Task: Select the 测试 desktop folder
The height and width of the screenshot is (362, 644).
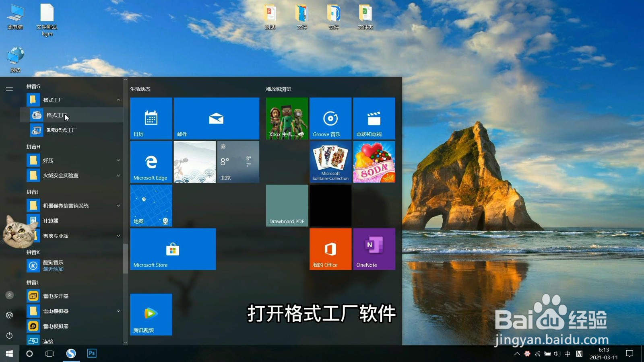Action: click(x=270, y=17)
